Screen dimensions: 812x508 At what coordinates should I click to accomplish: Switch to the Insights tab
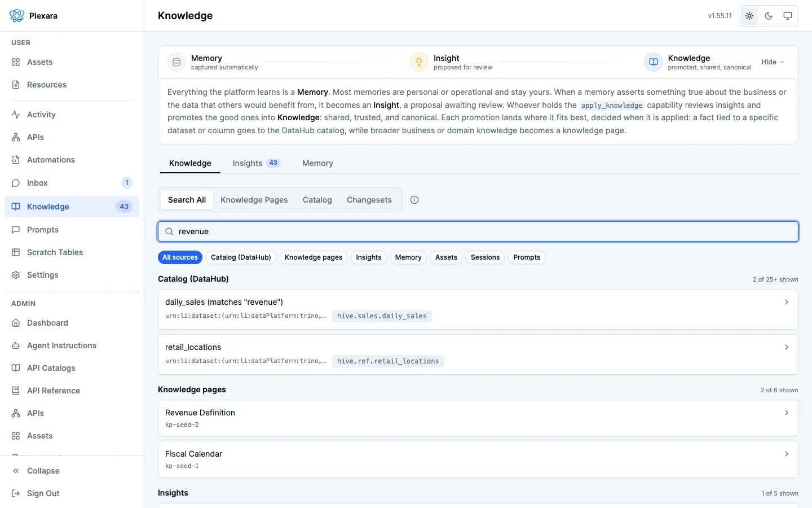[257, 163]
